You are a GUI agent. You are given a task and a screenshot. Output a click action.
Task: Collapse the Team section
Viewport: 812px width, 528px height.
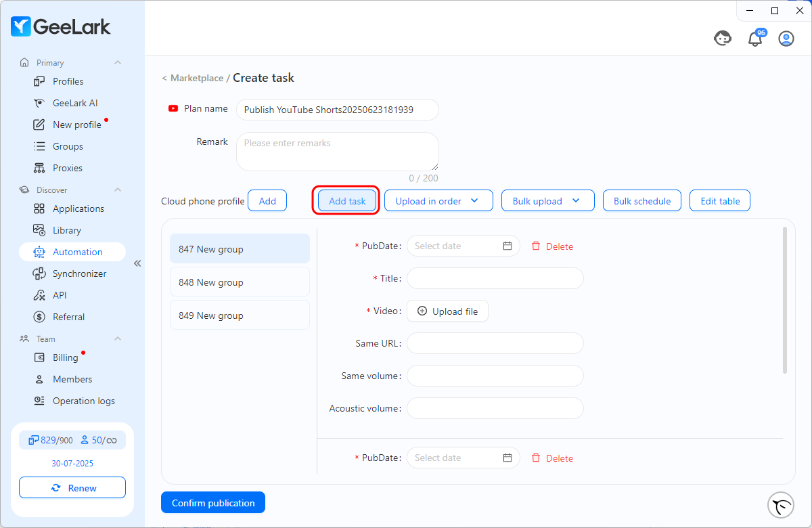(x=118, y=338)
